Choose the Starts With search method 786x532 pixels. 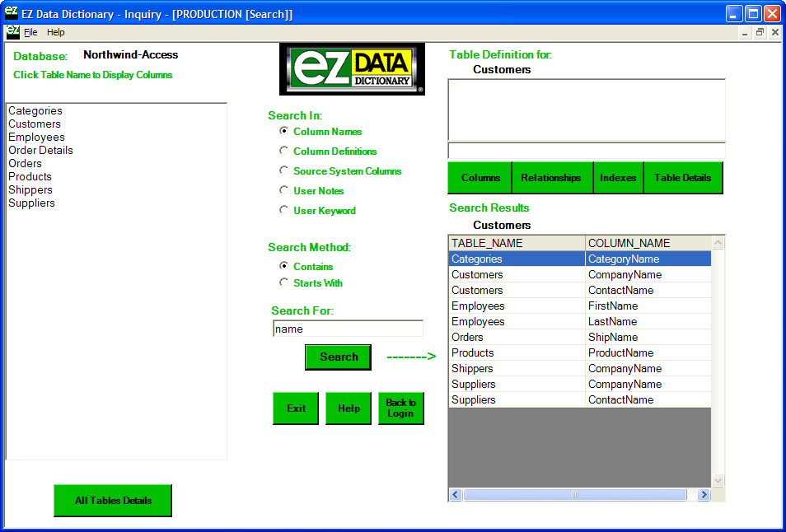click(284, 282)
